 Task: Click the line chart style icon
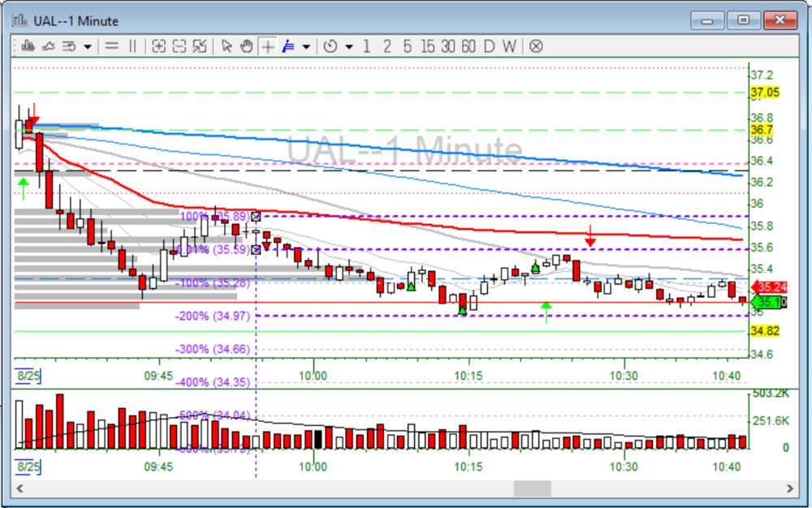coord(49,46)
